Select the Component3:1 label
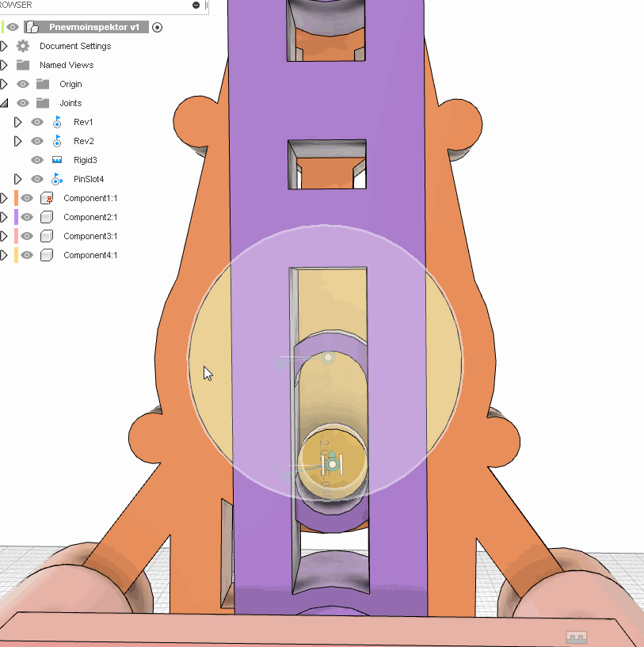 [x=90, y=236]
